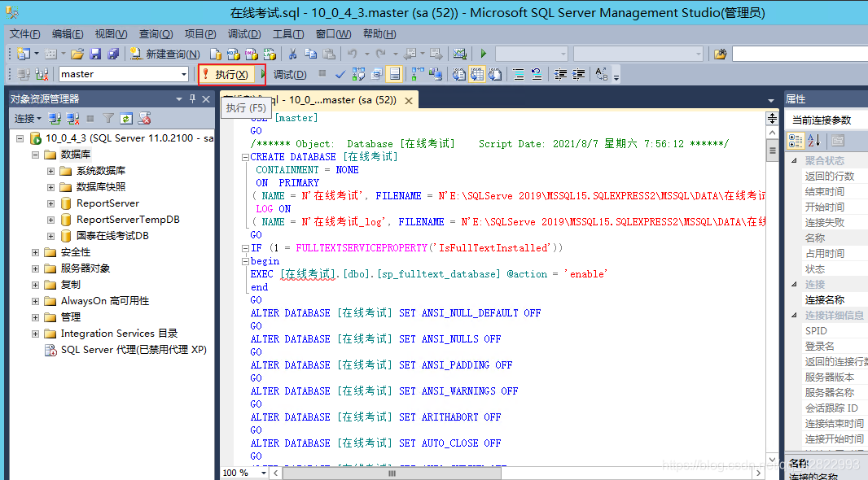Expand the ReportServer database node
This screenshot has width=868, height=480.
(51, 203)
